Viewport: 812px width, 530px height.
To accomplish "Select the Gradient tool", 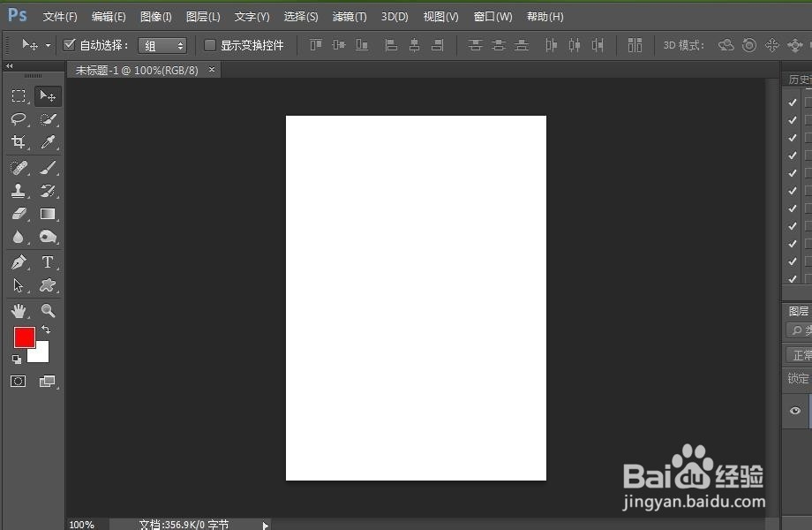I will click(48, 214).
